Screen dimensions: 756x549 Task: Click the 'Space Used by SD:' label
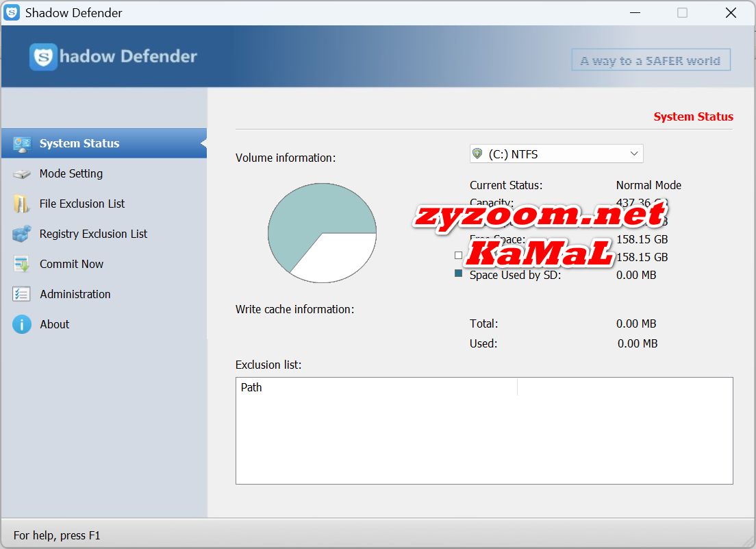coord(515,275)
